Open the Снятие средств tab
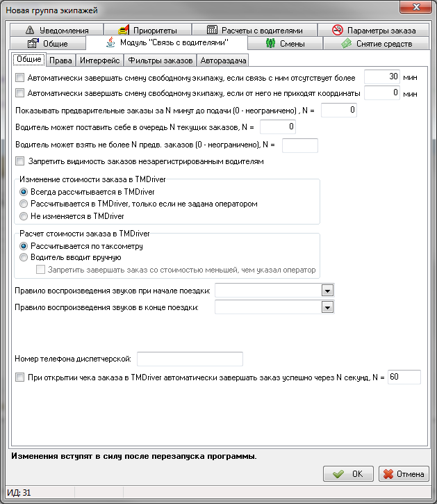The width and height of the screenshot is (437, 504). coord(377,43)
